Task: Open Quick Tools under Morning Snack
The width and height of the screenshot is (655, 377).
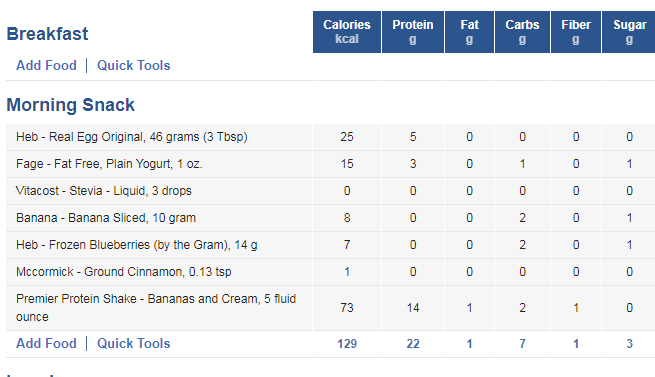Action: point(134,344)
